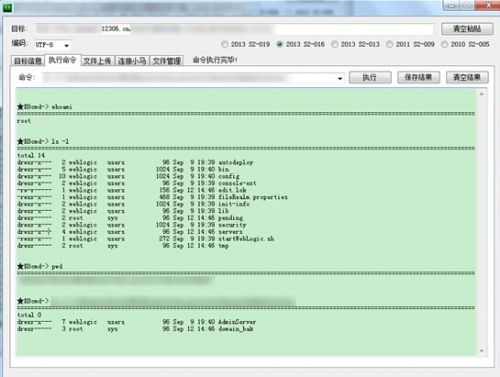Switch to the 目标信息 tab

pyautogui.click(x=28, y=61)
